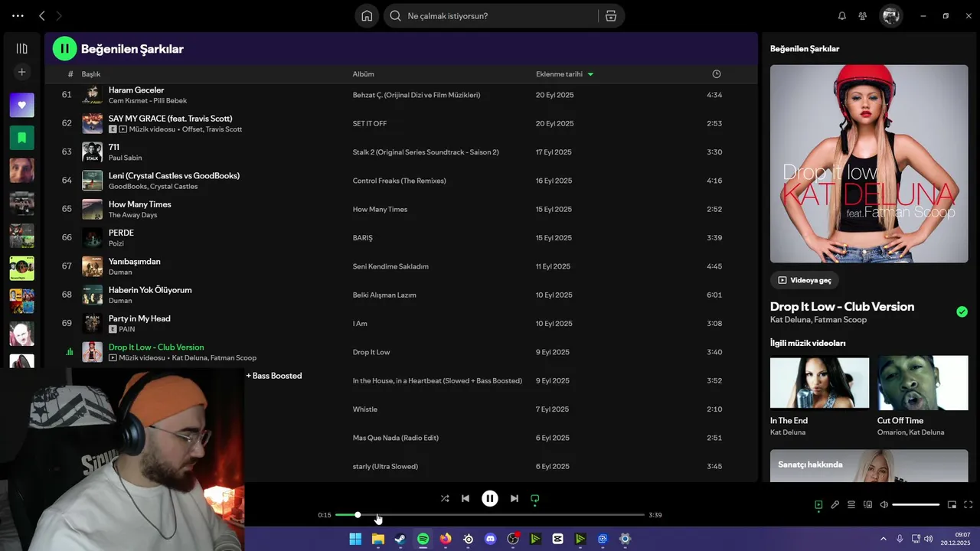The width and height of the screenshot is (980, 551).
Task: Expand the system tray hidden icons chevron
Action: point(883,539)
